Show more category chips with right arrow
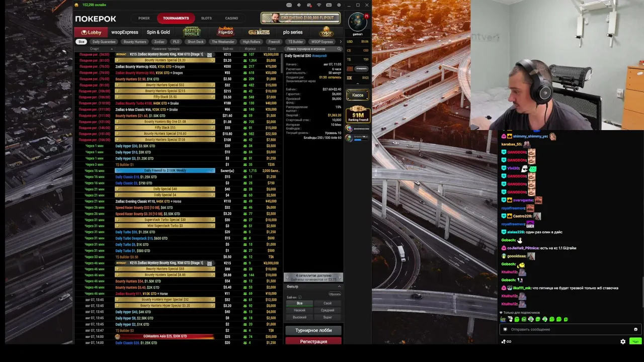 click(341, 42)
